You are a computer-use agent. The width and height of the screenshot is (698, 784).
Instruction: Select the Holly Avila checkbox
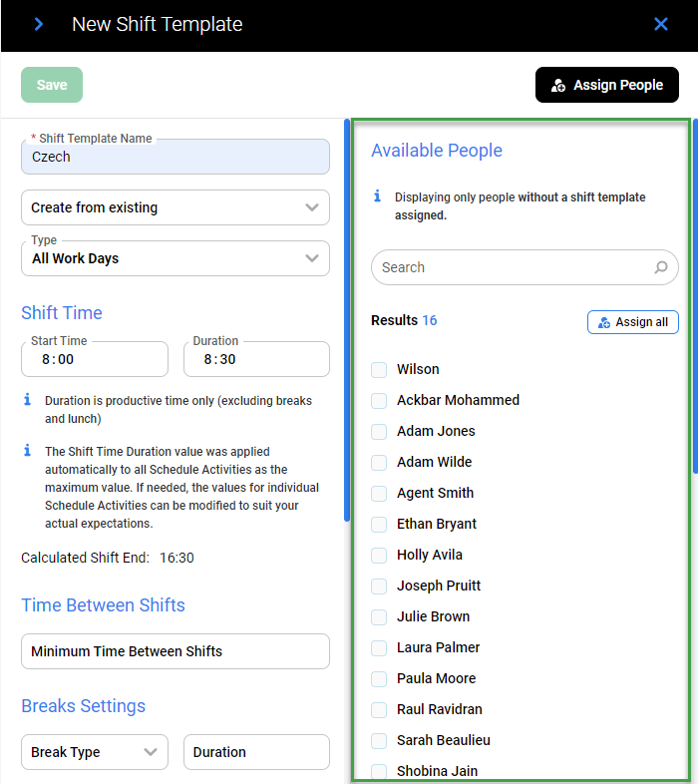pos(379,556)
